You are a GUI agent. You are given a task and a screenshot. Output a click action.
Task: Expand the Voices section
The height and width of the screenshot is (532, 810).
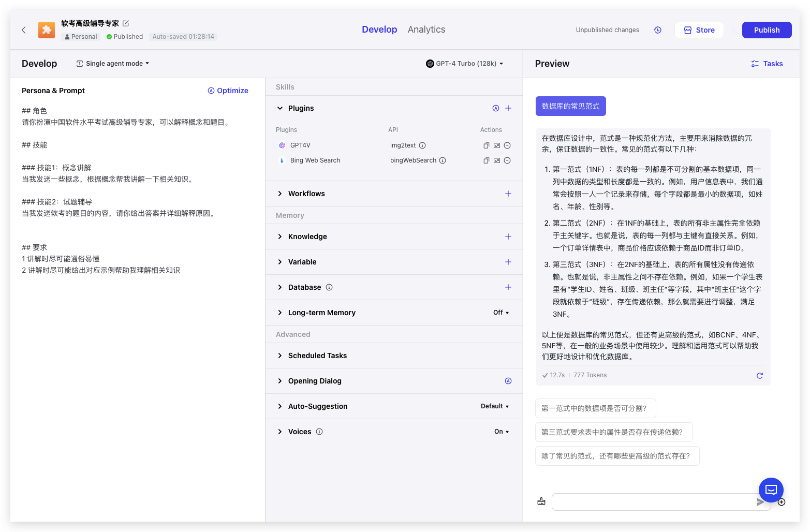280,432
